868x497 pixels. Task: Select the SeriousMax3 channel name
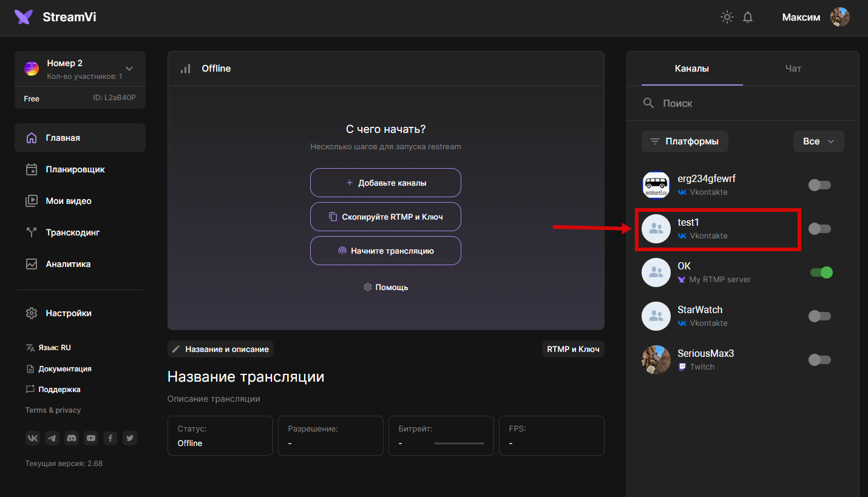[706, 354]
